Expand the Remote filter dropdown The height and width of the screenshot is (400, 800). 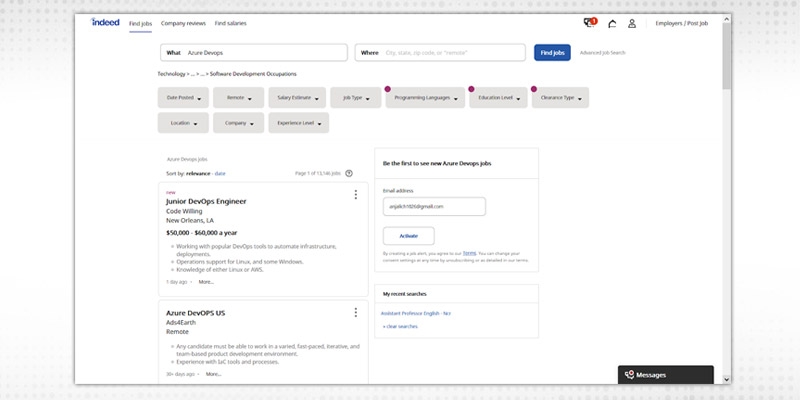click(x=239, y=98)
